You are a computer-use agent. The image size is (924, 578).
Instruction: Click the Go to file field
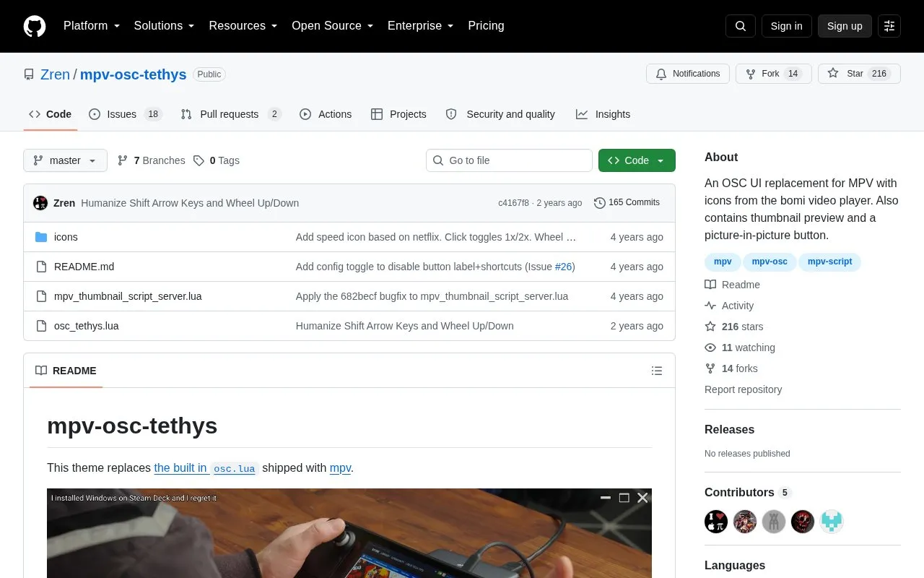click(509, 160)
